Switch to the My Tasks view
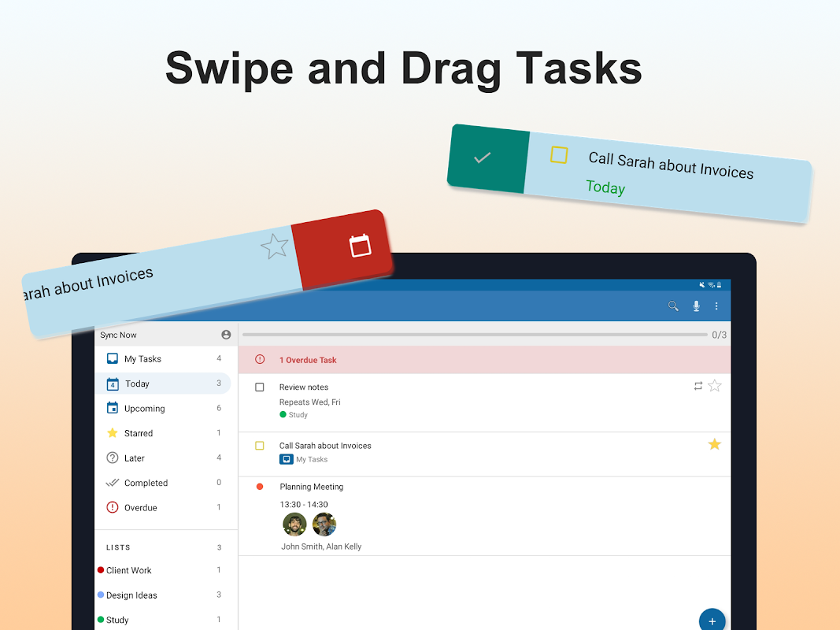 [x=142, y=358]
